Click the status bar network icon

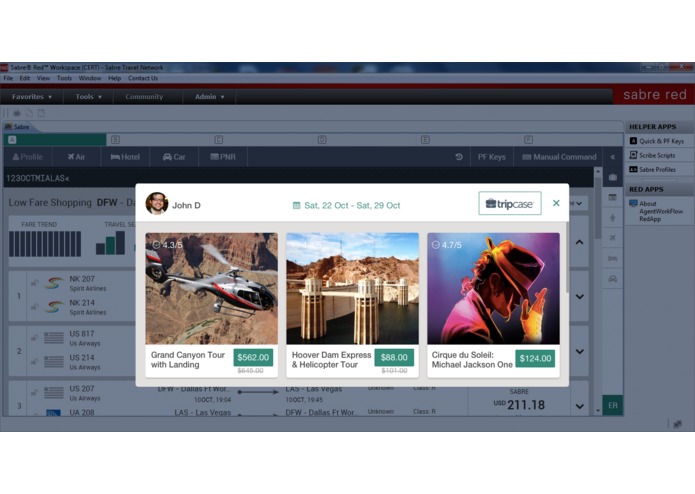677,424
